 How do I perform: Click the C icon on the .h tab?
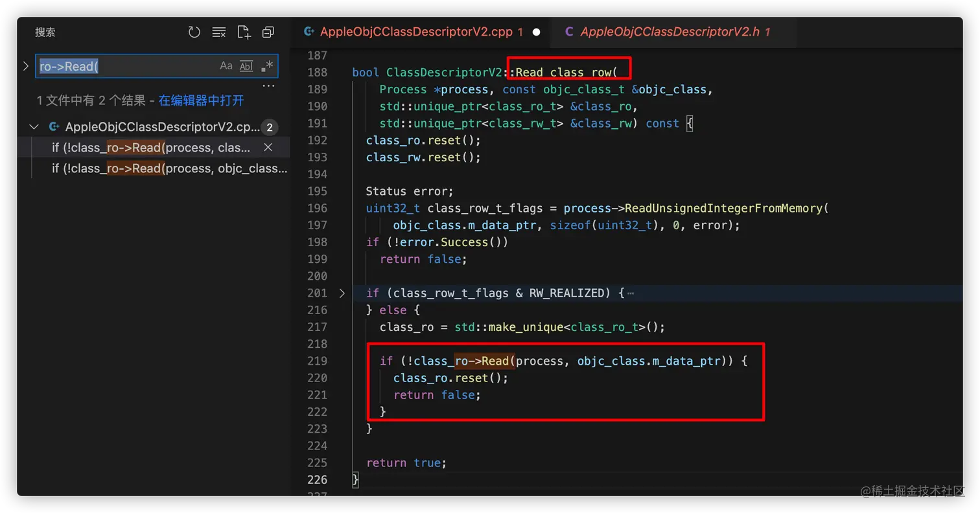click(x=568, y=32)
